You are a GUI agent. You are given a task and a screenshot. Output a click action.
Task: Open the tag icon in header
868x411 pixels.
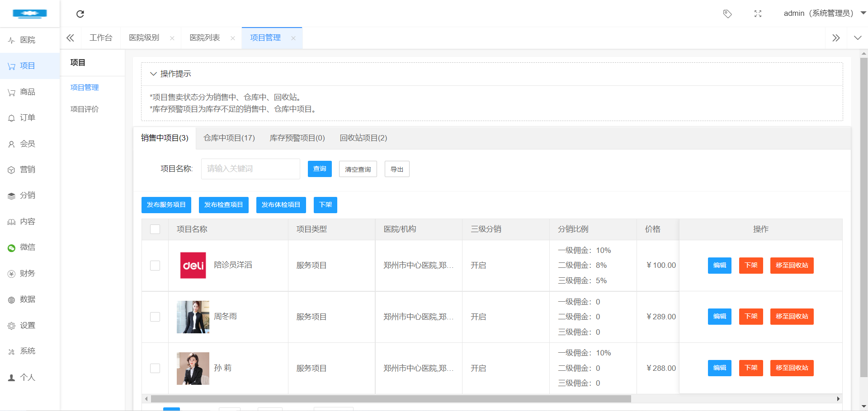tap(727, 14)
